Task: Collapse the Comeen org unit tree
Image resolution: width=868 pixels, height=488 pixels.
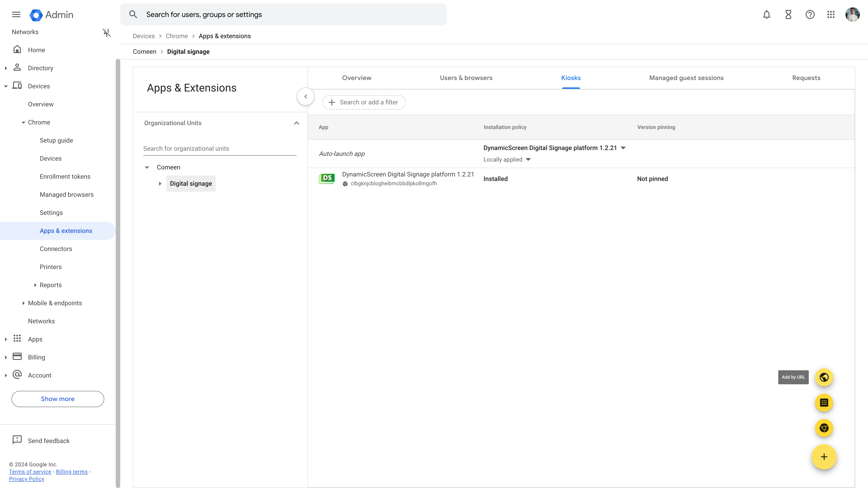Action: (147, 167)
